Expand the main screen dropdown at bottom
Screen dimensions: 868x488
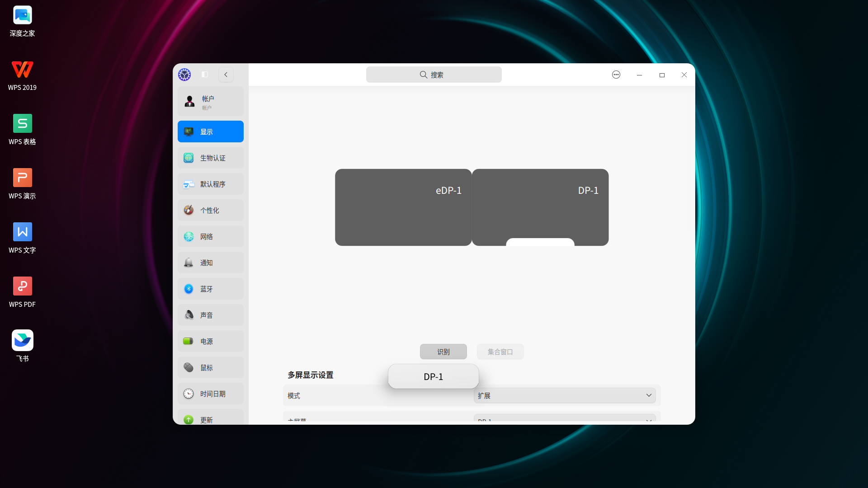564,418
